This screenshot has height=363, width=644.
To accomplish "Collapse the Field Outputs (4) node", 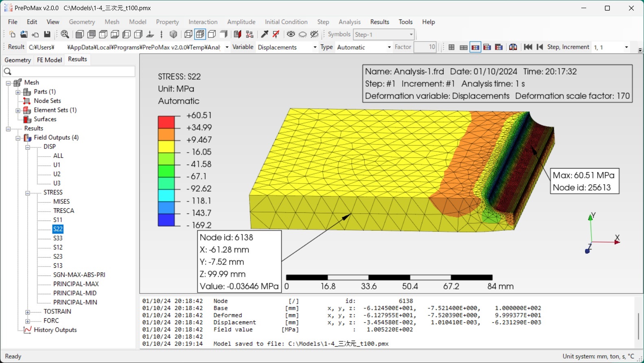I will (x=18, y=138).
